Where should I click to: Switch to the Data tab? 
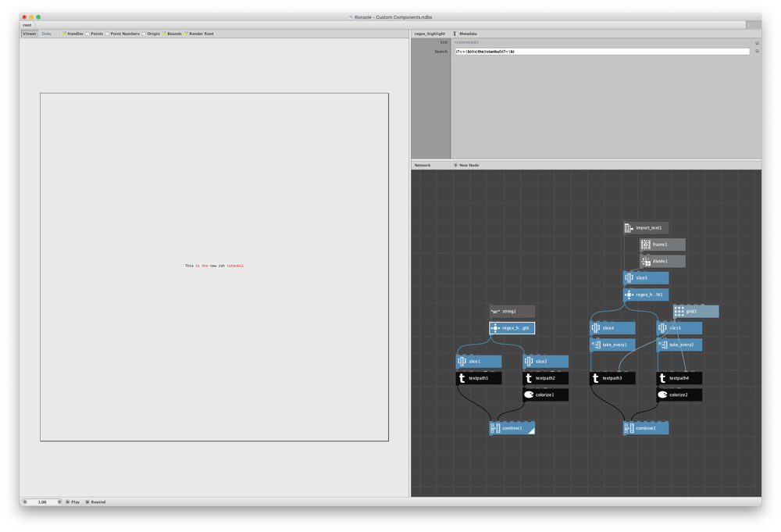coord(46,34)
